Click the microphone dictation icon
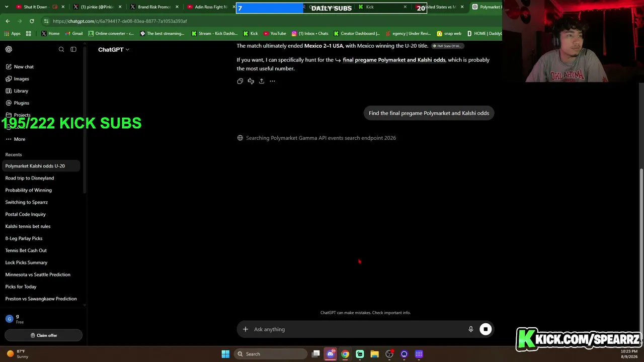 pos(471,329)
